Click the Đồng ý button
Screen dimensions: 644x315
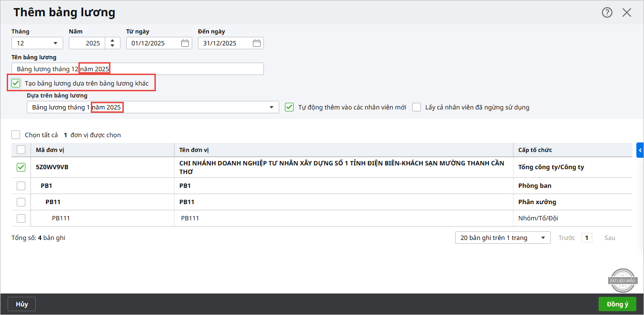tap(617, 304)
